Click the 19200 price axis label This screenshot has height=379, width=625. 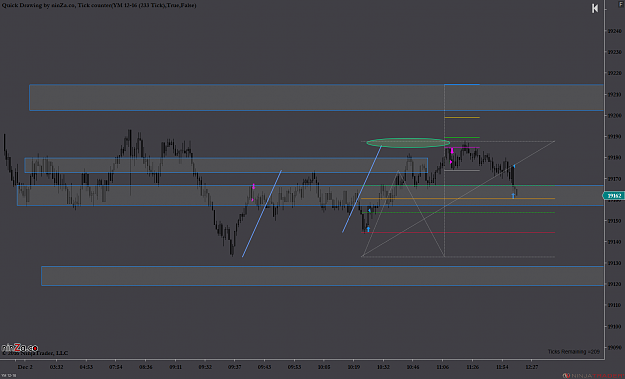click(x=614, y=116)
